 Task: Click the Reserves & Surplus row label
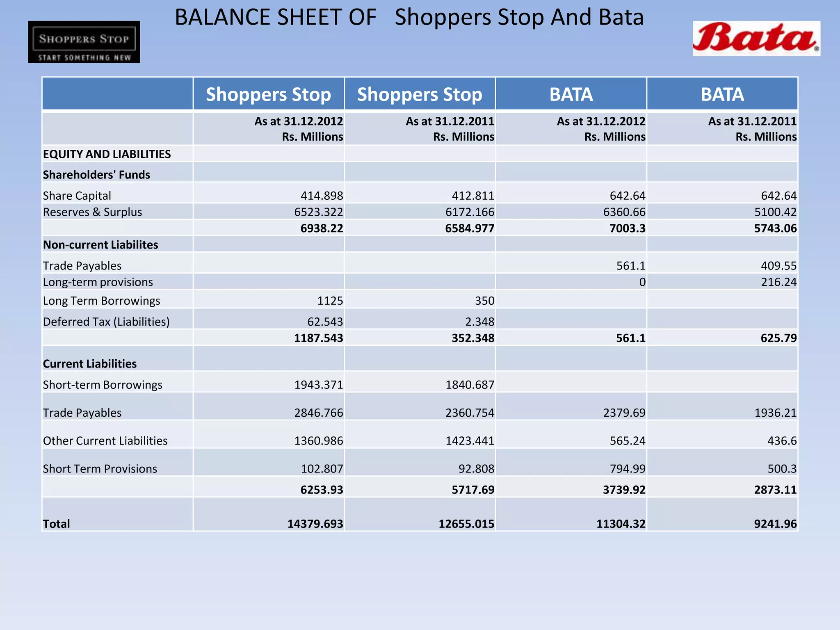point(92,212)
